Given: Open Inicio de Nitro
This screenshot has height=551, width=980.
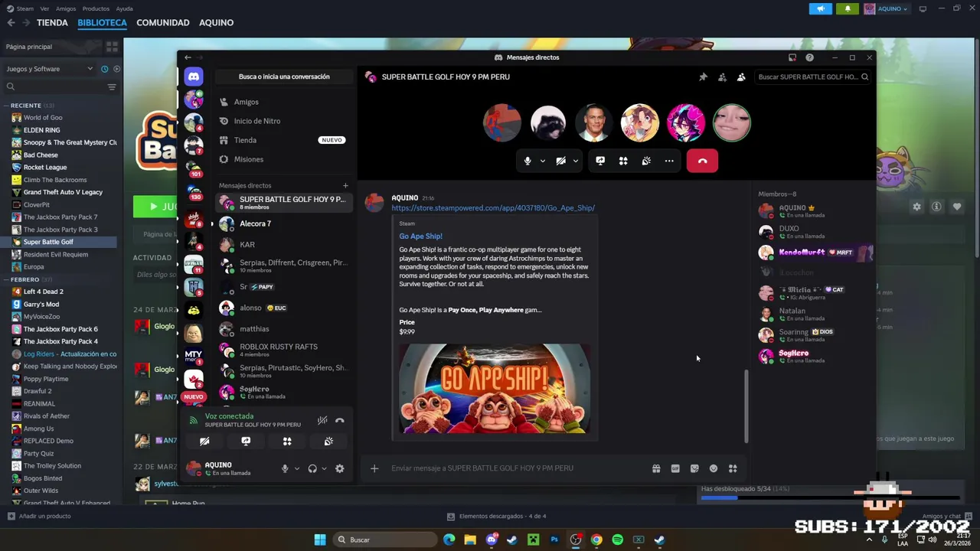Looking at the screenshot, I should point(284,121).
